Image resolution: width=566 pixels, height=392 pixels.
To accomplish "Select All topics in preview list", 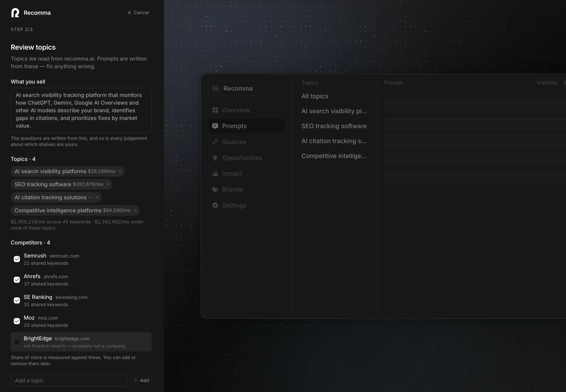I will [315, 96].
